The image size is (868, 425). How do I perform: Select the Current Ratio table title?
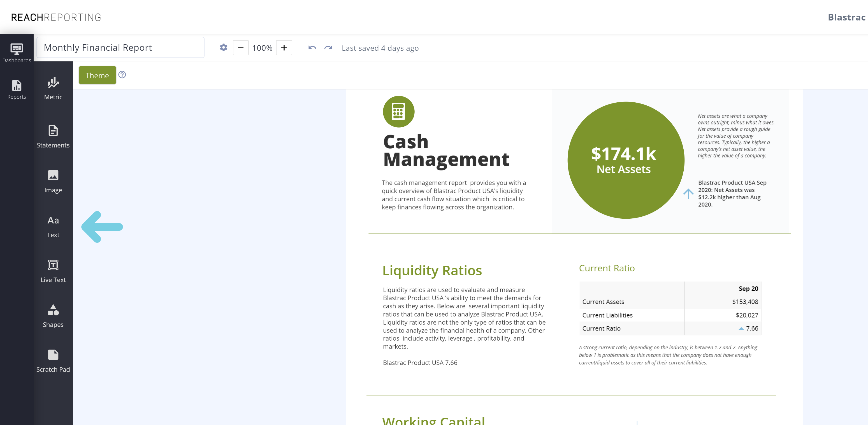pyautogui.click(x=607, y=268)
